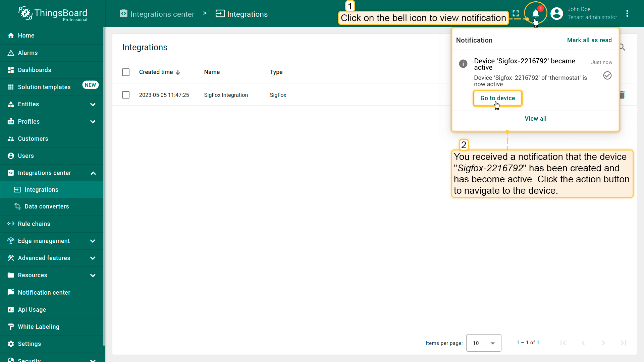Collapse the Integrations center section
644x362 pixels.
coord(93,173)
